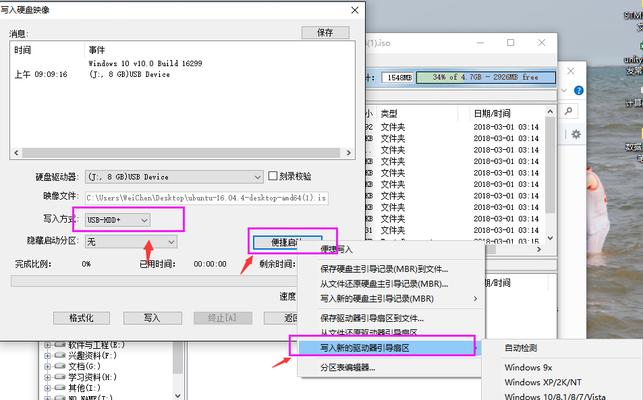
Task: Expand the 文档(G:) drive node
Action: pyautogui.click(x=47, y=366)
